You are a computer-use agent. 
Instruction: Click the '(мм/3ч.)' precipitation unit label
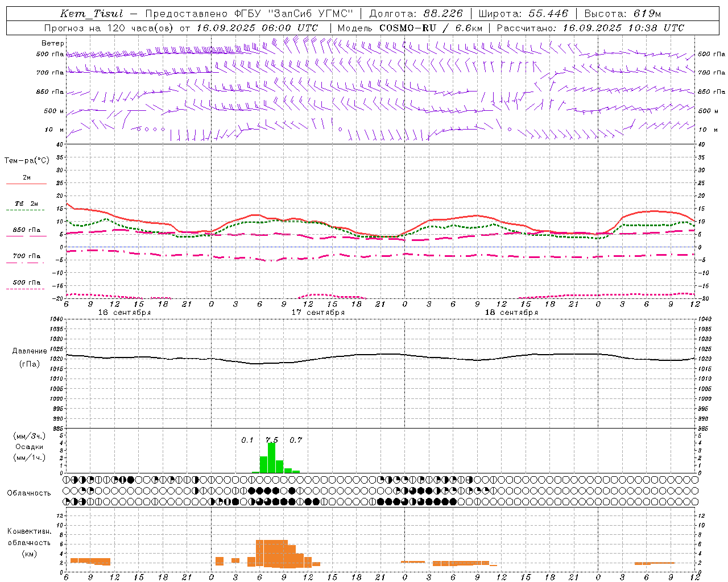30,436
